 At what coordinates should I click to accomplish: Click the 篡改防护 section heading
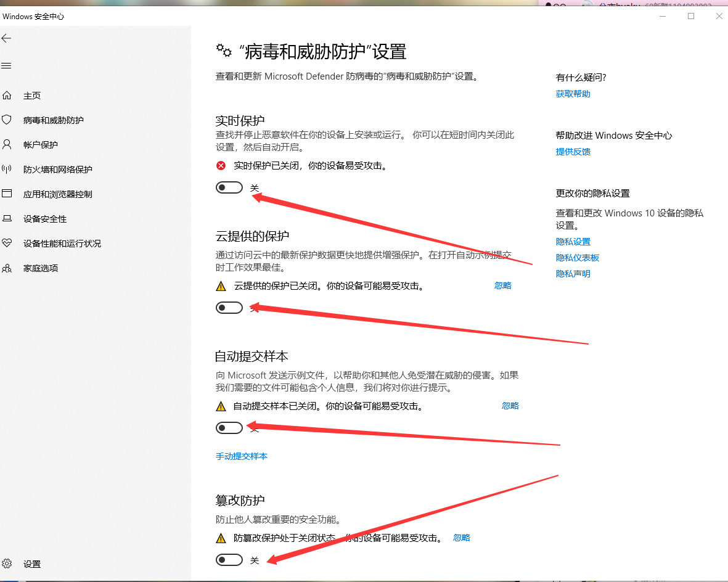pyautogui.click(x=240, y=500)
